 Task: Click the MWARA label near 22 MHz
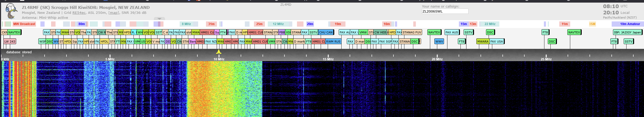[483, 42]
